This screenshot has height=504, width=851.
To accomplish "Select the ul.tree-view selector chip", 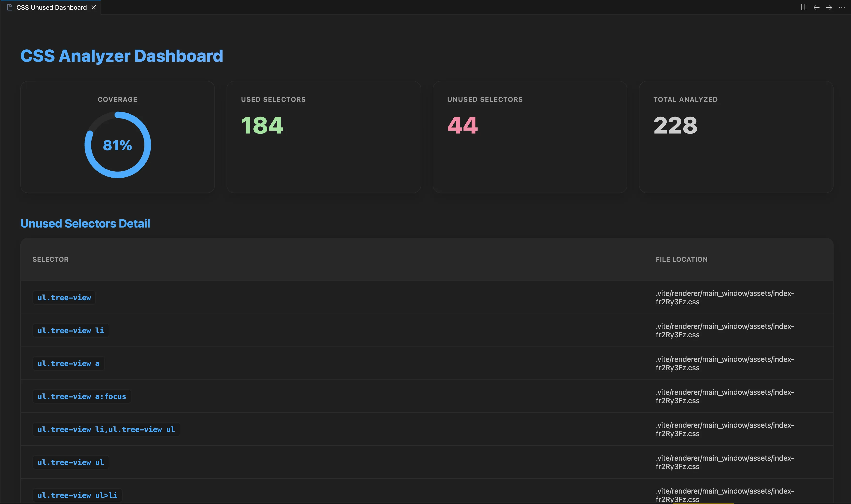I will (x=64, y=298).
